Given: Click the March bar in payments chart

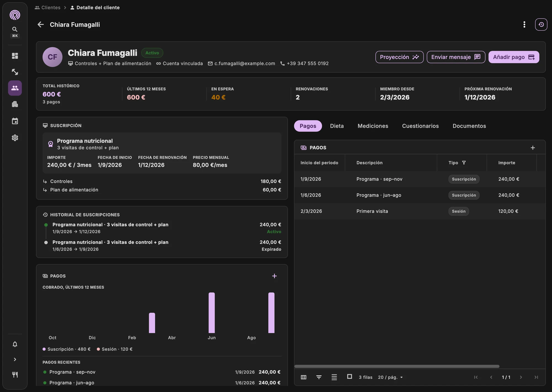Looking at the screenshot, I should (152, 323).
